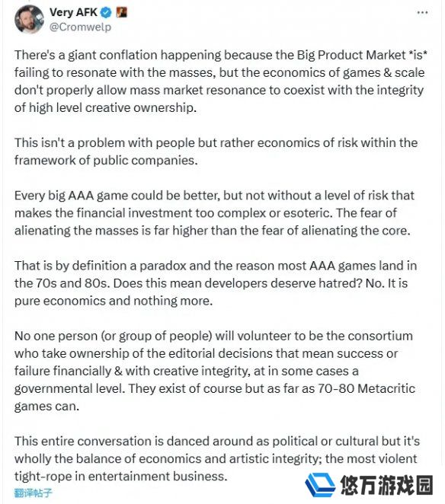
Task: Click the blue hexagon watermark logo
Action: pos(319,485)
